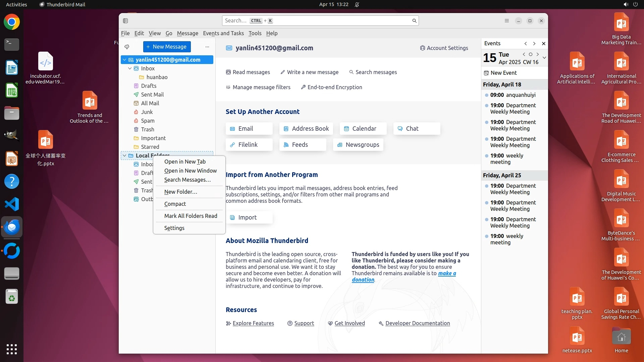Click the notifications bell in top bar
Image resolution: width=644 pixels, height=362 pixels.
[x=357, y=5]
